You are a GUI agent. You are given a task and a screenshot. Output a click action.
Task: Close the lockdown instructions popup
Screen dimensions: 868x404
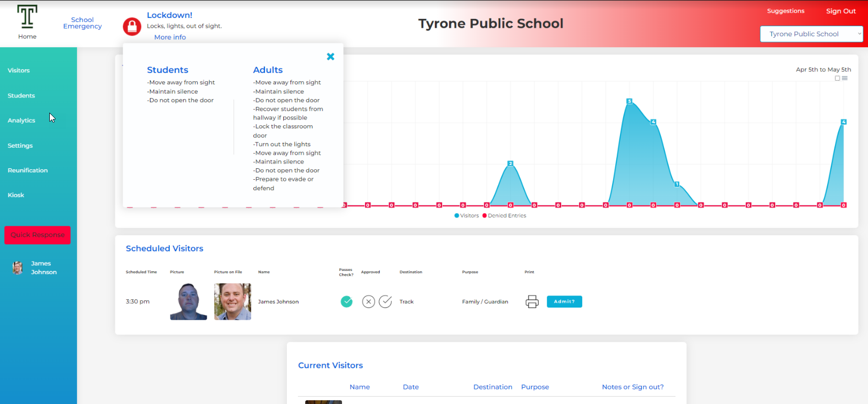pos(330,57)
